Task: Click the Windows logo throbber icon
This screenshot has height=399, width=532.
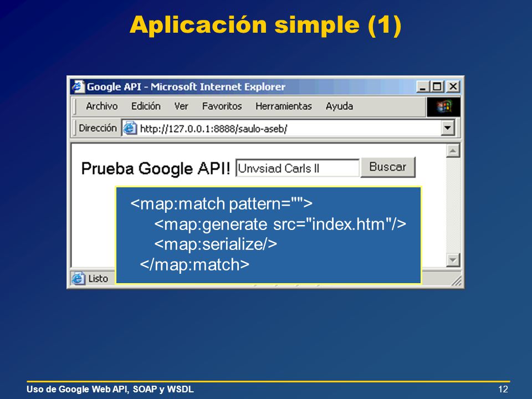Action: click(443, 107)
